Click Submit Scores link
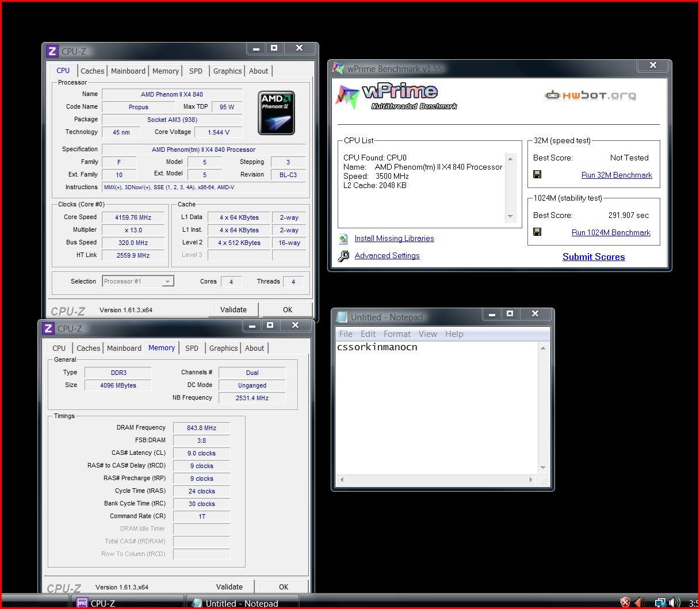This screenshot has width=700, height=609. pyautogui.click(x=594, y=257)
